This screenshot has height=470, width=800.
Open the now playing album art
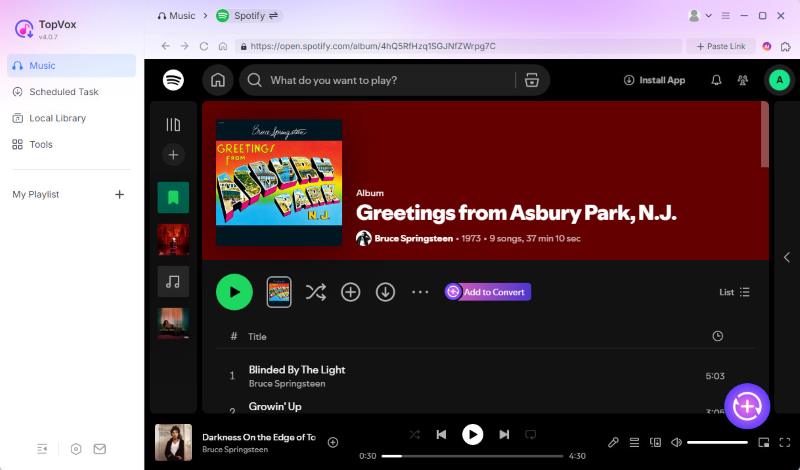click(173, 442)
